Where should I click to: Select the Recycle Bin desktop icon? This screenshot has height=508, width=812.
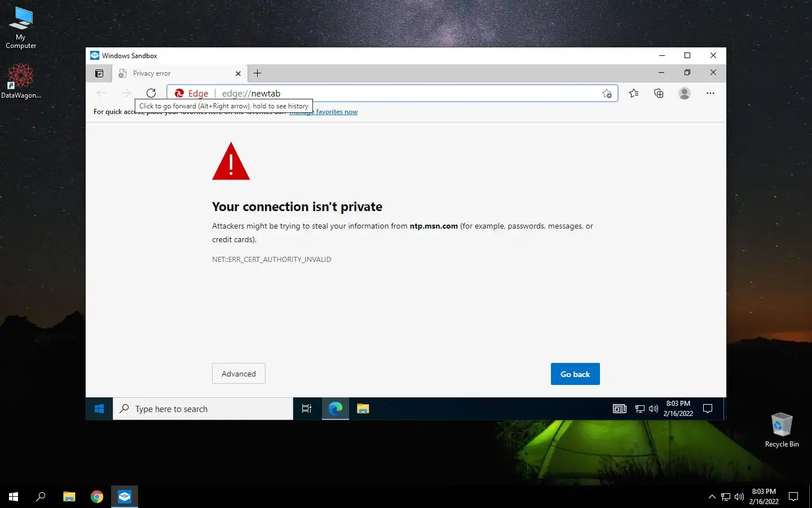coord(782,430)
